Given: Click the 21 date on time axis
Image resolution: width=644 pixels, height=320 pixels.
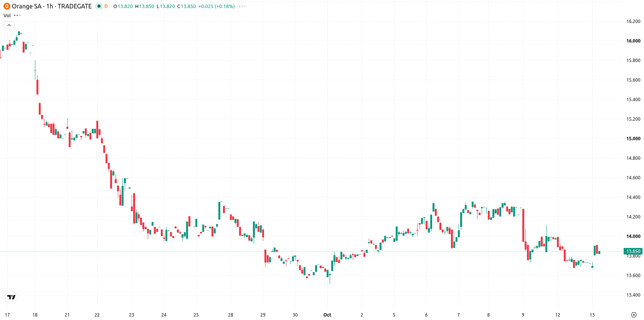Looking at the screenshot, I should [67, 315].
